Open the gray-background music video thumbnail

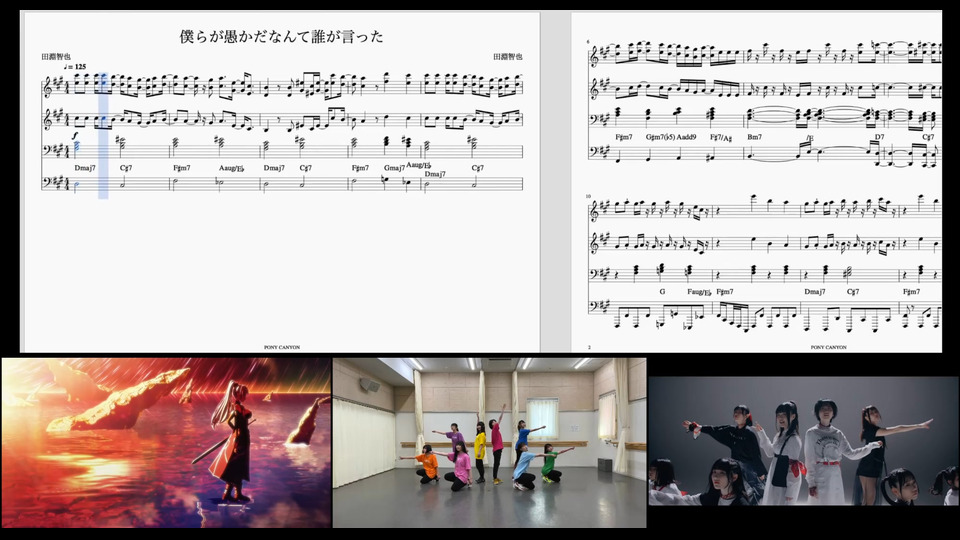[x=804, y=441]
